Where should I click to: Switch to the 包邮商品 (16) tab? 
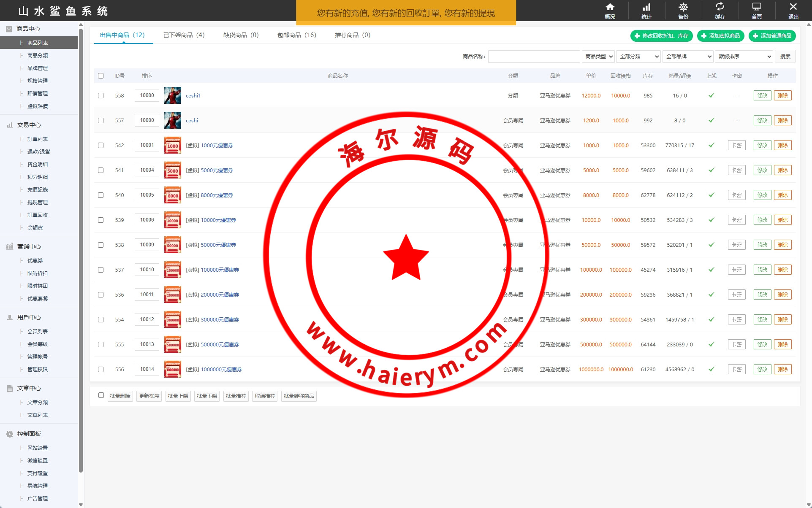point(296,35)
